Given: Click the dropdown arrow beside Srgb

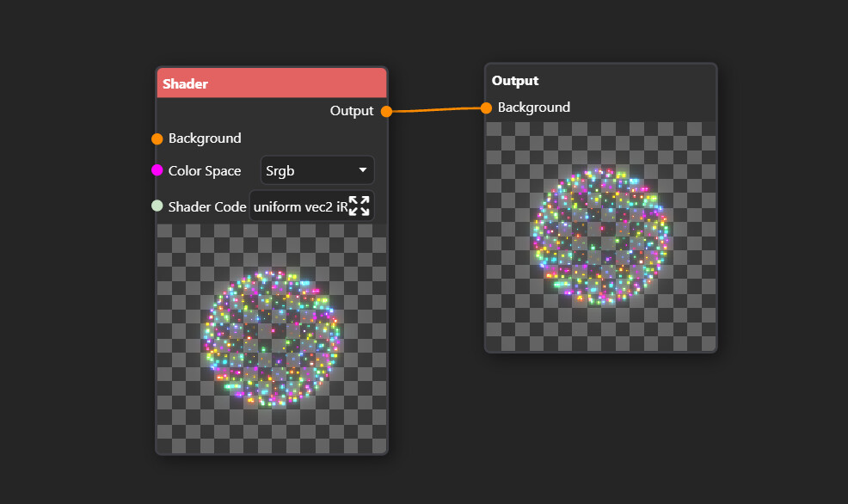Looking at the screenshot, I should (363, 170).
